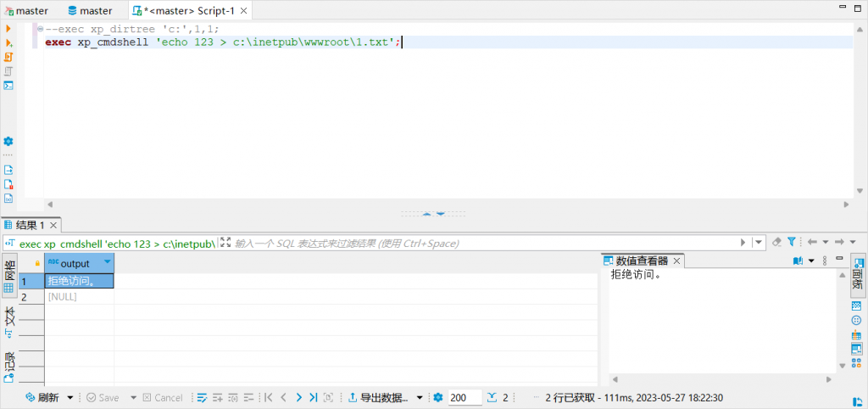
Task: Click the Execute SQL statement arrow icon
Action: pos(9,29)
